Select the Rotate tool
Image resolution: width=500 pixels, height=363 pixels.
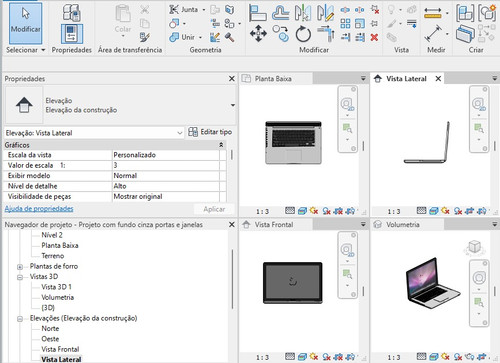(303, 34)
